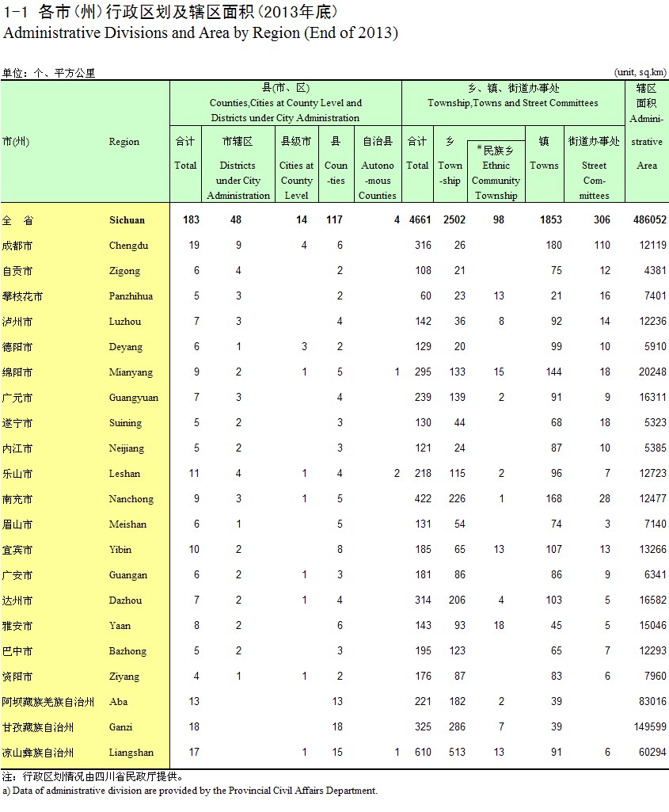The width and height of the screenshot is (669, 812).
Task: Select the Mianyang region name
Action: tap(131, 372)
